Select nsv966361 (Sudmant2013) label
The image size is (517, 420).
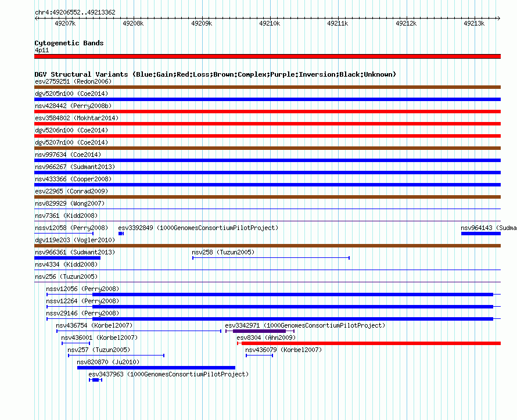pos(75,252)
